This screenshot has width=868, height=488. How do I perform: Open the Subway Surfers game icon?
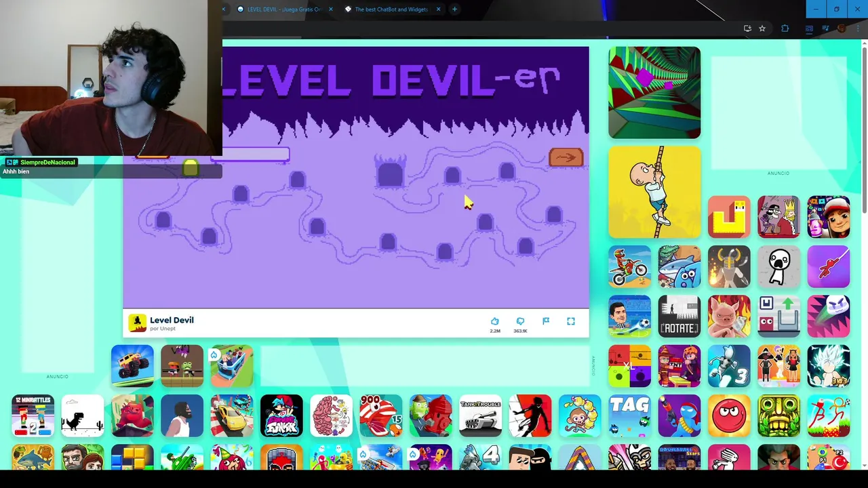829,217
